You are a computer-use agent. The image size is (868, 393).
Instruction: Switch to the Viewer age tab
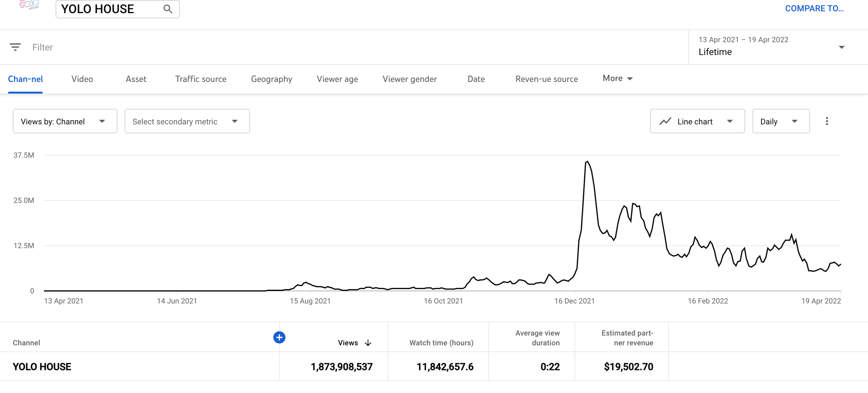click(x=337, y=79)
